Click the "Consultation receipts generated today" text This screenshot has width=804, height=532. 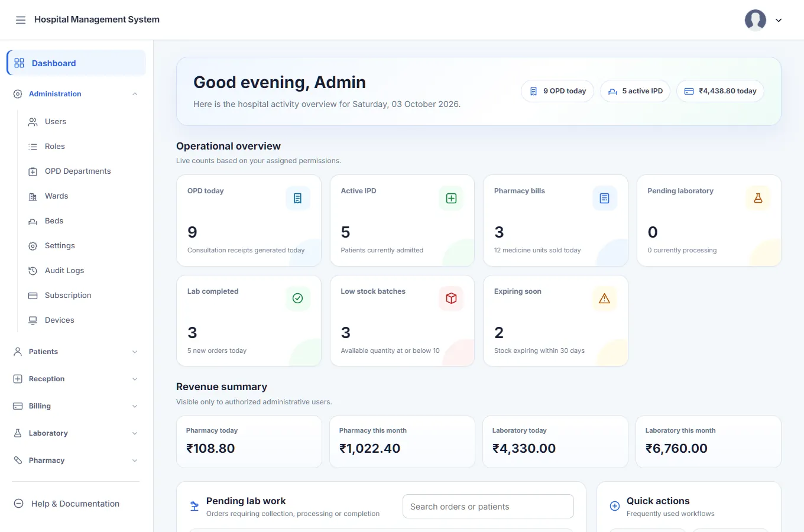tap(246, 251)
